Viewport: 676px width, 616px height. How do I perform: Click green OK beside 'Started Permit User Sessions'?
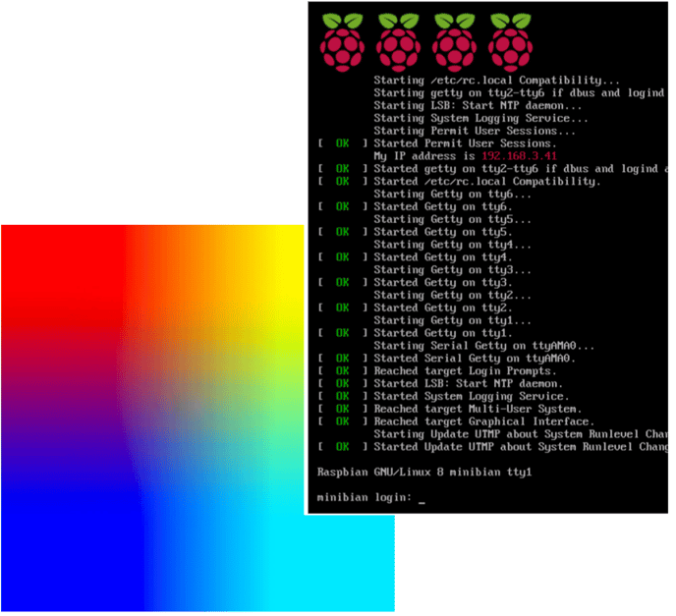tap(342, 143)
